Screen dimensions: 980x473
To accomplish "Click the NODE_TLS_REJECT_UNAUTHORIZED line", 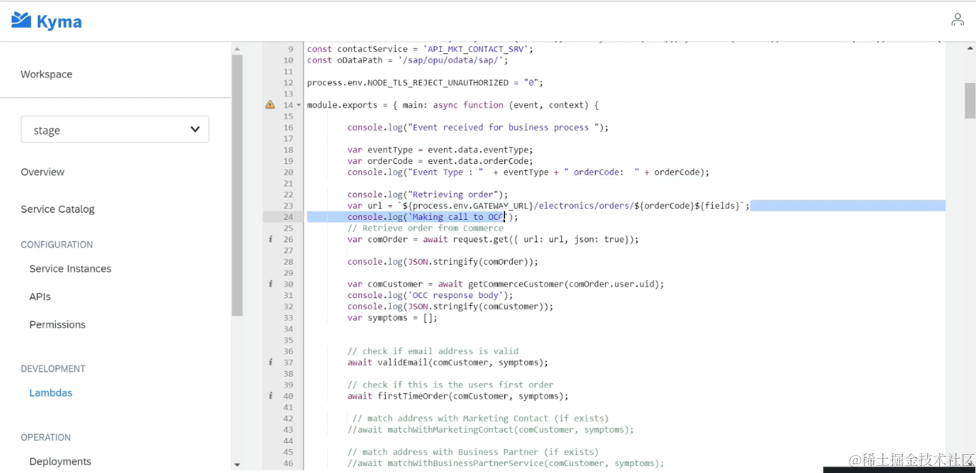I will pos(424,82).
